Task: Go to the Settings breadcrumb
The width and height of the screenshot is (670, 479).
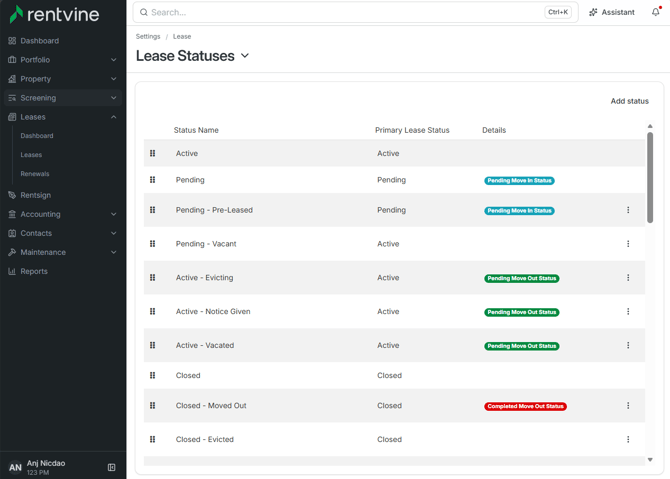Action: click(148, 36)
